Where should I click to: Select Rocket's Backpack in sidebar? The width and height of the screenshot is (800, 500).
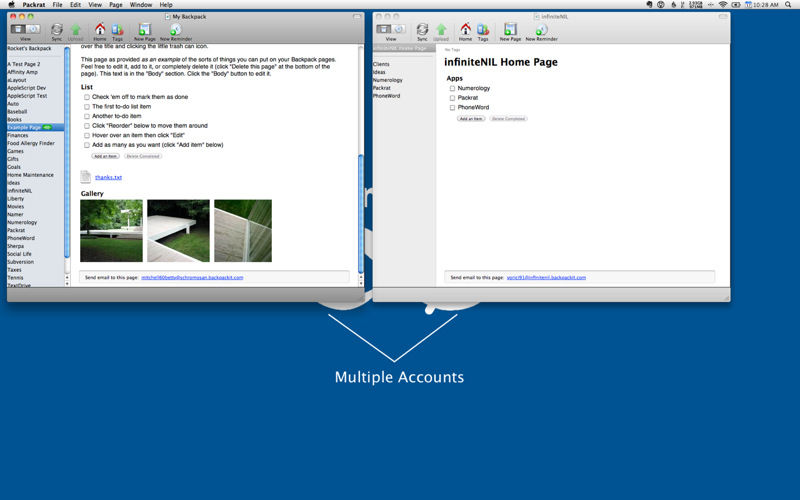pos(29,48)
